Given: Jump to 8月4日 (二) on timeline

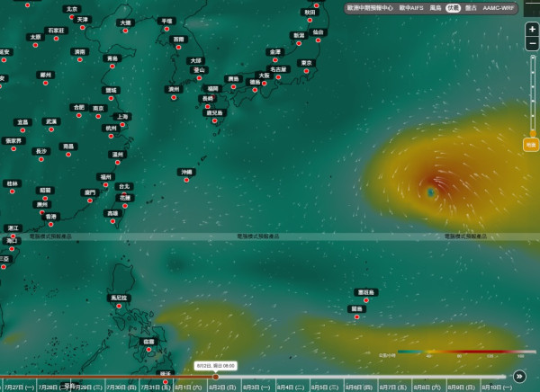Looking at the screenshot, I should pyautogui.click(x=291, y=388).
